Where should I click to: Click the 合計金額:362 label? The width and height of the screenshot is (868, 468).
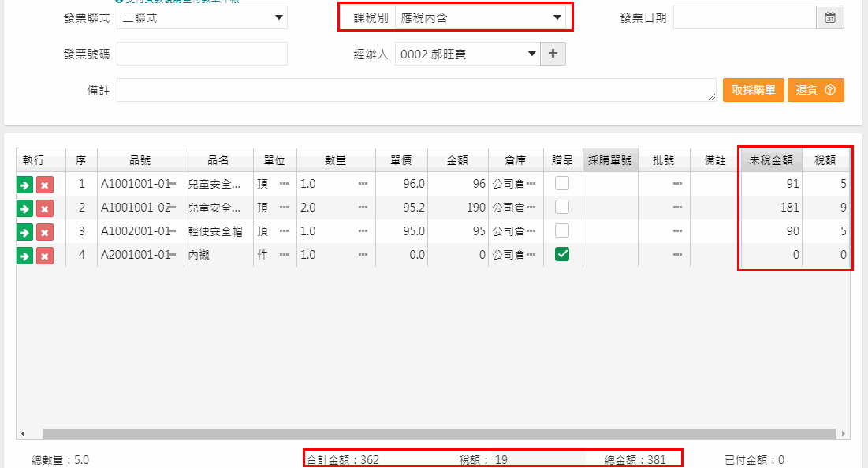[343, 459]
